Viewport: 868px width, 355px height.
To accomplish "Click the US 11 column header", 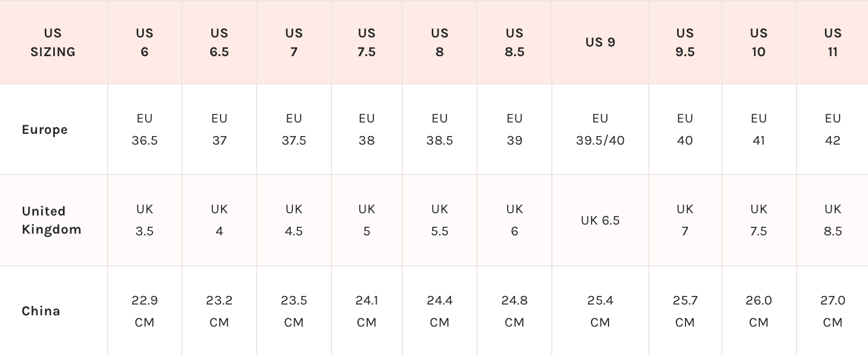I will [x=832, y=43].
